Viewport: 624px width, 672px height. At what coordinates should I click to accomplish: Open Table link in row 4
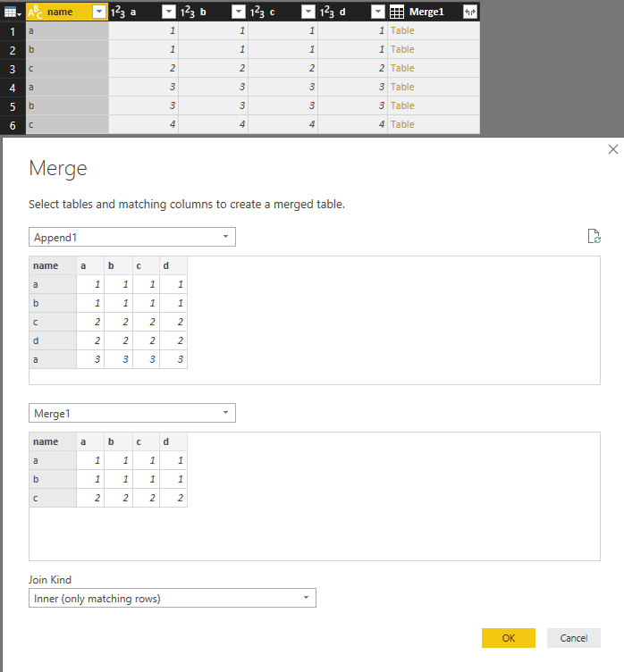click(402, 87)
